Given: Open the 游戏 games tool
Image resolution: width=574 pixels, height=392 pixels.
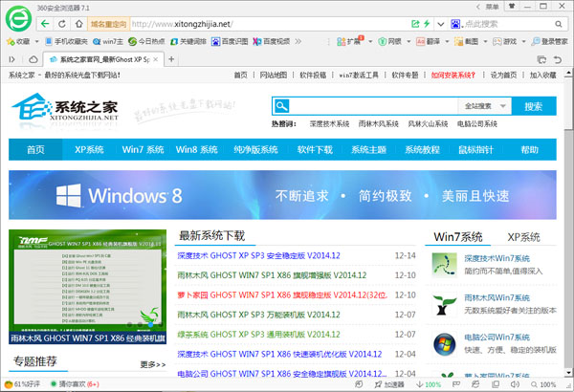Looking at the screenshot, I should (x=504, y=41).
